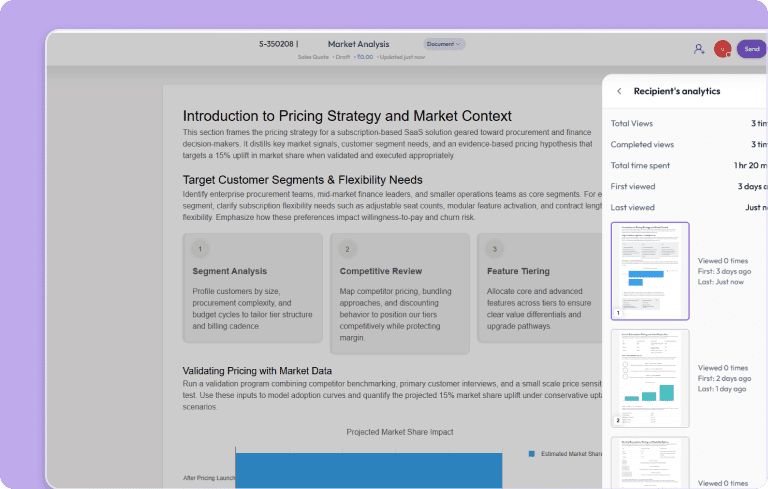Select the Feature Tiering card

pyautogui.click(x=540, y=293)
